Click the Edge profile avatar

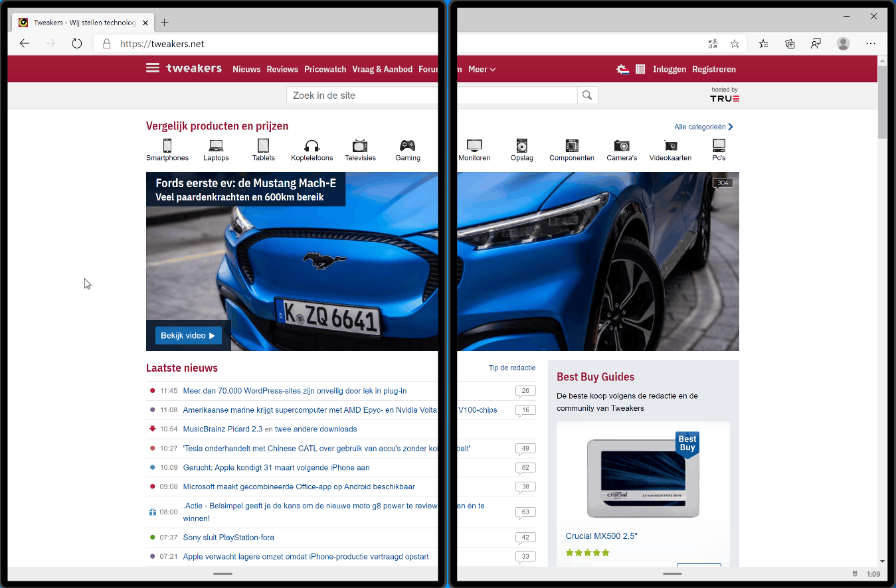click(843, 43)
